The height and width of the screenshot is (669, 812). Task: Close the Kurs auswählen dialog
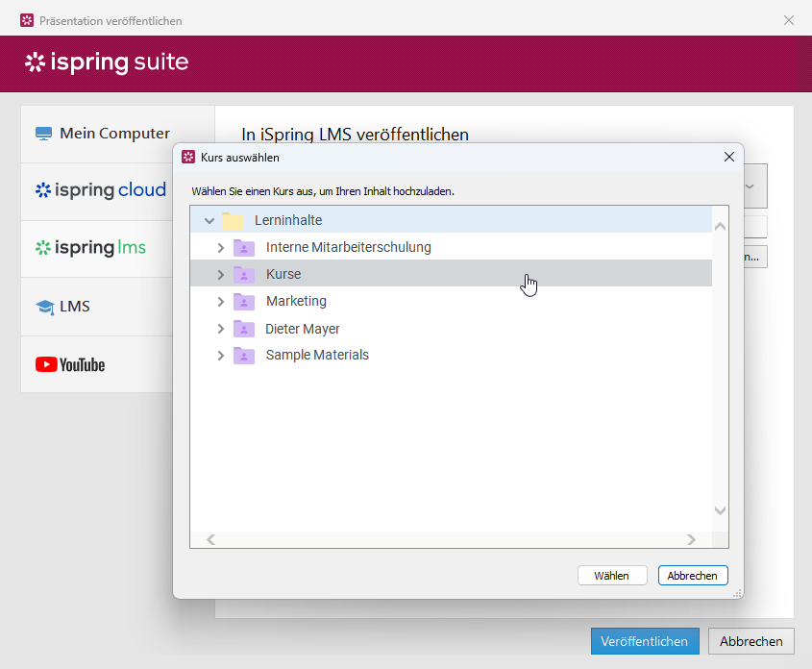pos(729,157)
